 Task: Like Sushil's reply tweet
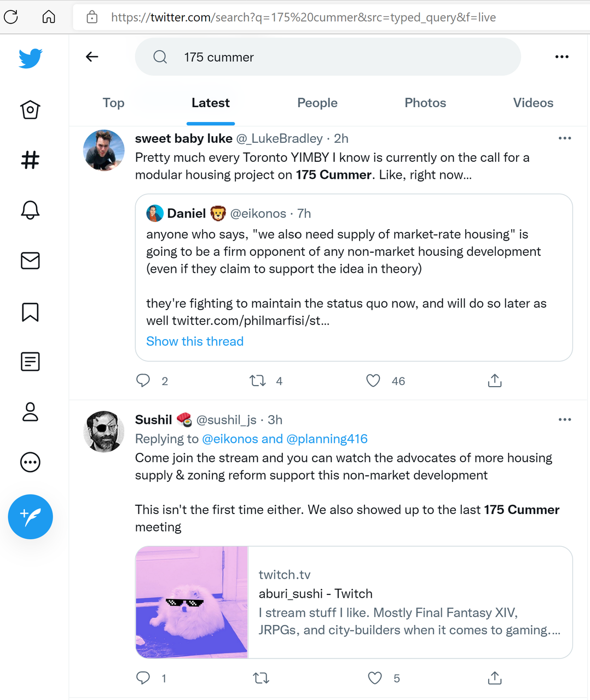coord(375,678)
